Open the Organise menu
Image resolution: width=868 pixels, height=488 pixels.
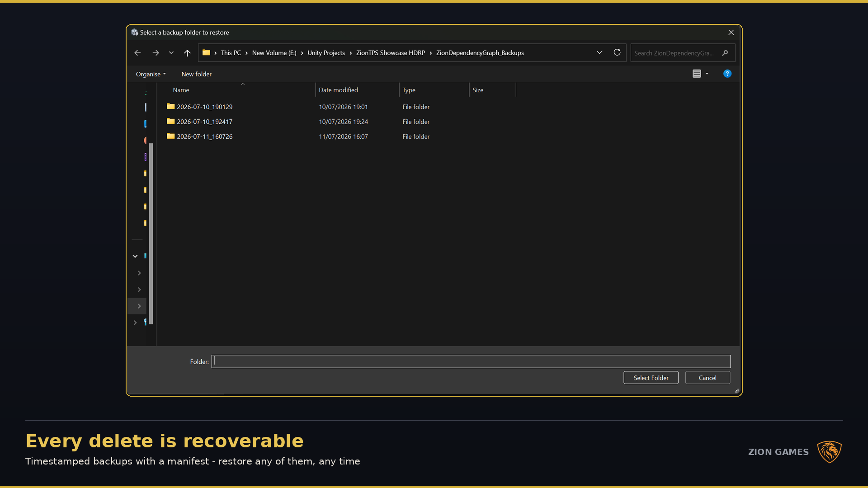tap(151, 74)
